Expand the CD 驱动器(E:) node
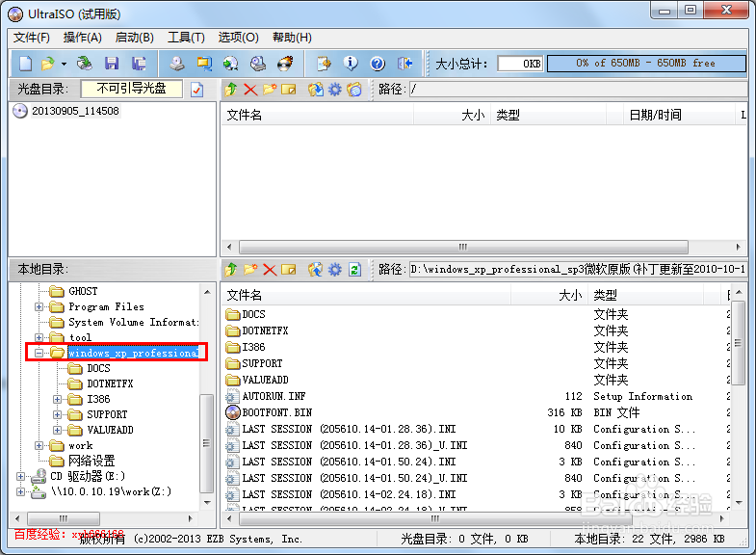 click(20, 476)
